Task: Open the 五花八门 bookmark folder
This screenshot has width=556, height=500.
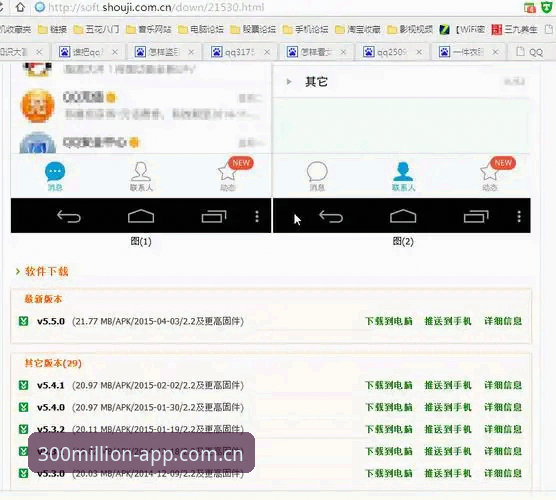Action: 96,29
